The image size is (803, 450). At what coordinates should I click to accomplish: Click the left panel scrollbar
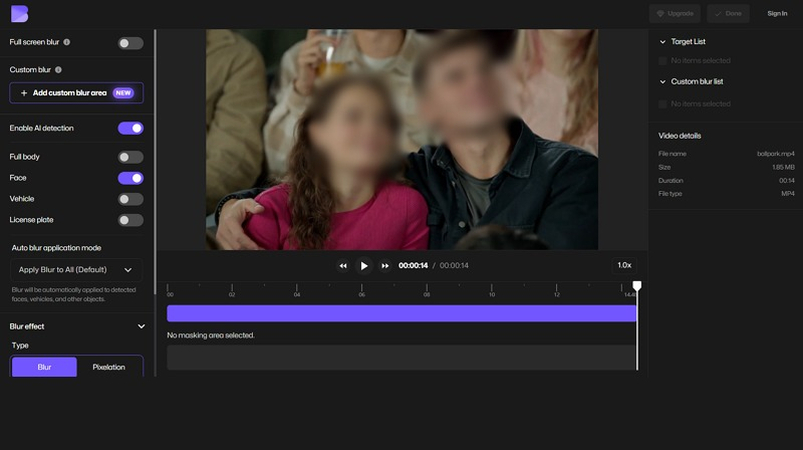tap(155, 162)
